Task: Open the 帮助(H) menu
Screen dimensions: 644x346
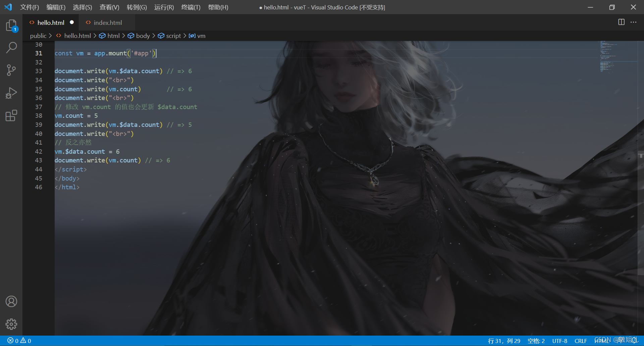Action: point(218,7)
